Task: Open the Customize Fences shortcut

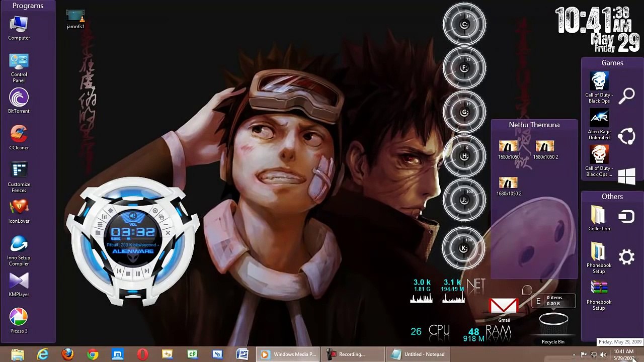Action: click(x=19, y=177)
